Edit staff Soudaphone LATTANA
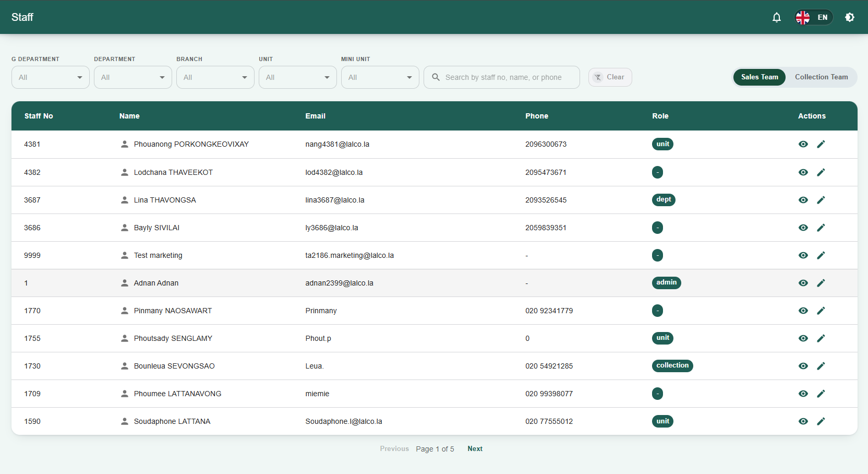This screenshot has height=474, width=868. (821, 421)
